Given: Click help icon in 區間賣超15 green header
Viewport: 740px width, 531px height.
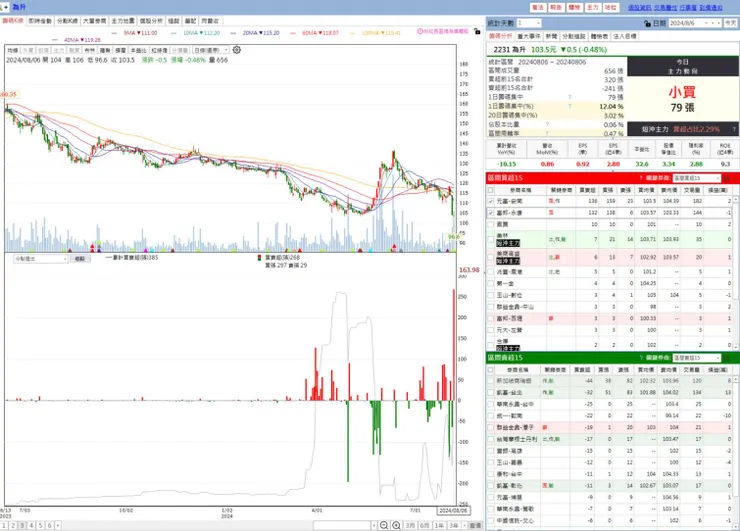Looking at the screenshot, I should (x=641, y=358).
